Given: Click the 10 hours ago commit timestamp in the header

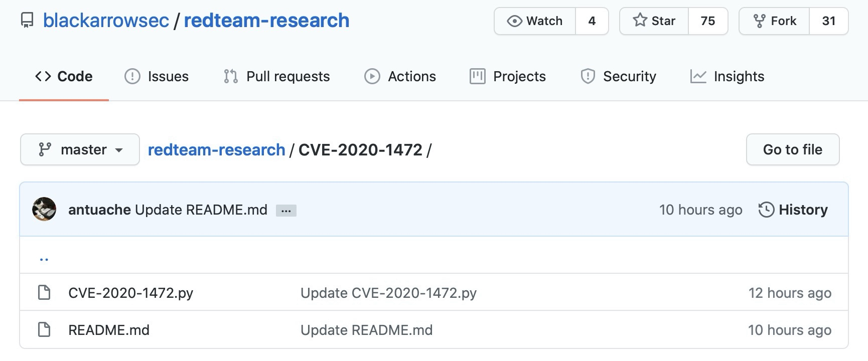Looking at the screenshot, I should pos(700,210).
